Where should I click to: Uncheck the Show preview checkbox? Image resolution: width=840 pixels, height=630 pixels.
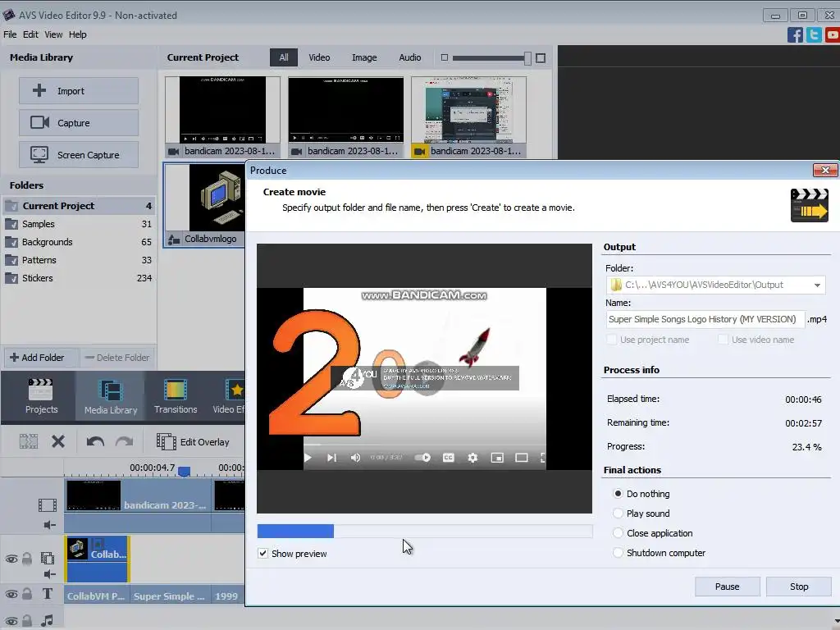[263, 554]
